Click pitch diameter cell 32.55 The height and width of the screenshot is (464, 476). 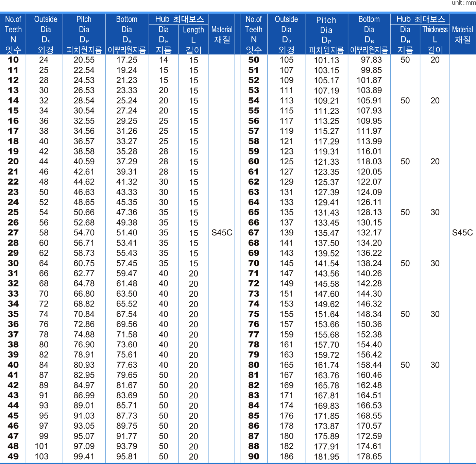pos(84,121)
